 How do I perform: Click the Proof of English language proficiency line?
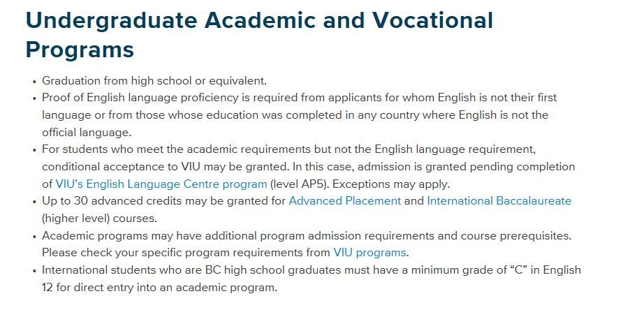click(300, 98)
